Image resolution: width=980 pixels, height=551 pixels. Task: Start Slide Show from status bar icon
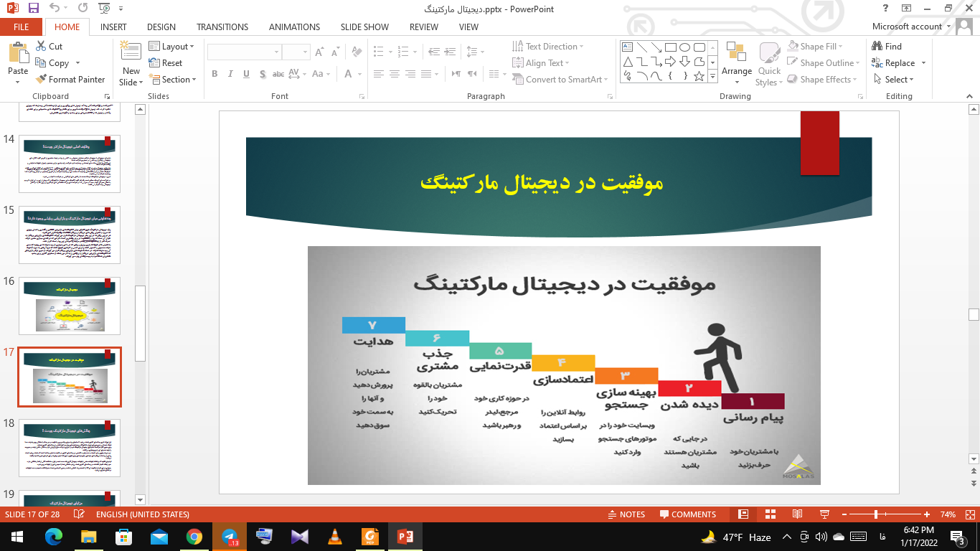[824, 514]
